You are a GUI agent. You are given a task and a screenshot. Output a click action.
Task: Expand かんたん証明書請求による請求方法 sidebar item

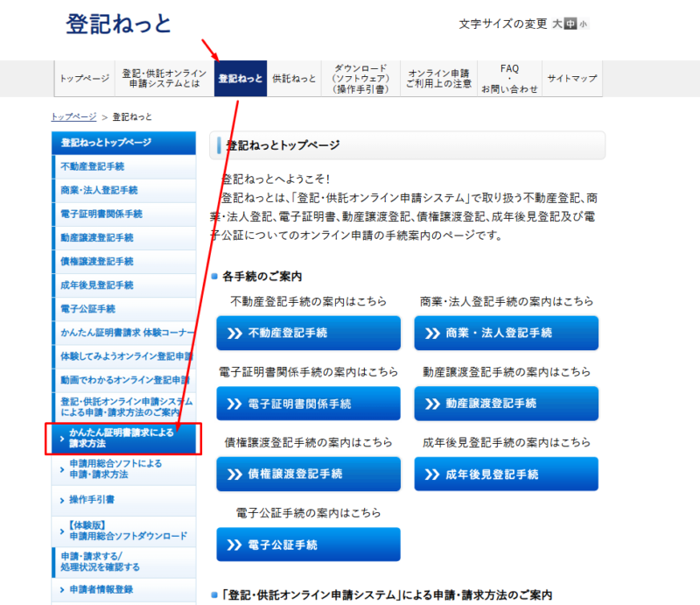click(123, 439)
